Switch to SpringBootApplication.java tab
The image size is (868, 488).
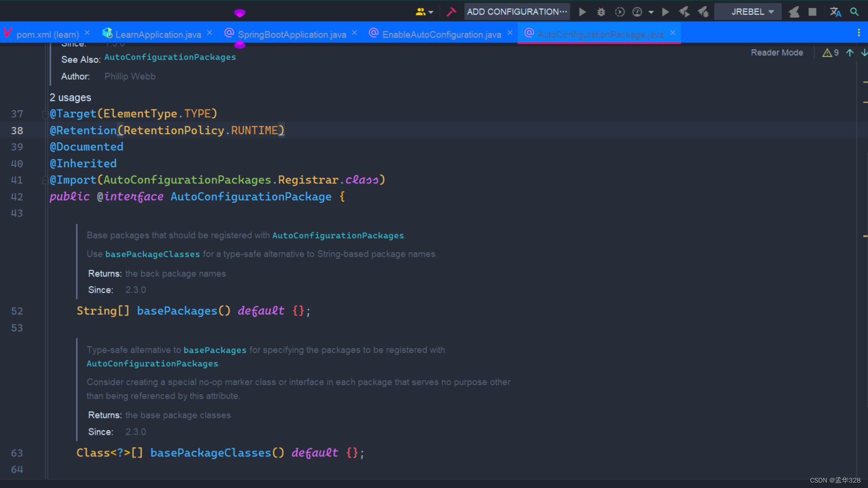pos(292,34)
